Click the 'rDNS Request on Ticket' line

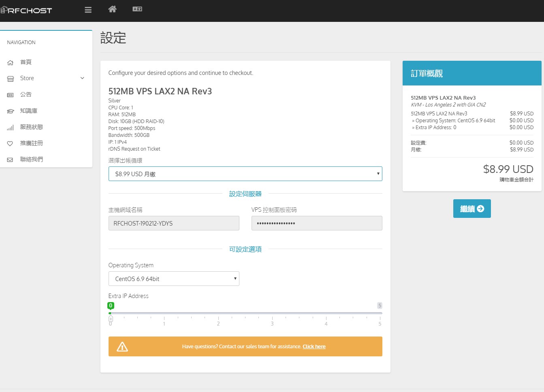coord(134,149)
